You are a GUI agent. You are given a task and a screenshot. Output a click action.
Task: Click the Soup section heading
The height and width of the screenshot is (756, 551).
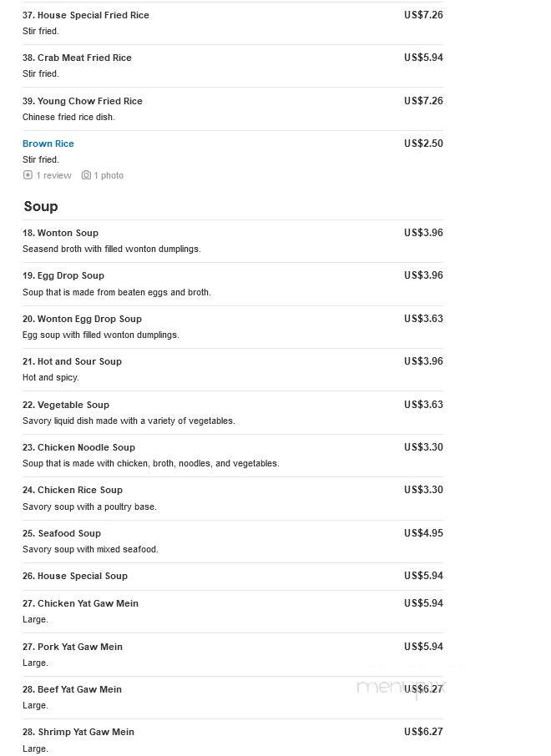(41, 206)
